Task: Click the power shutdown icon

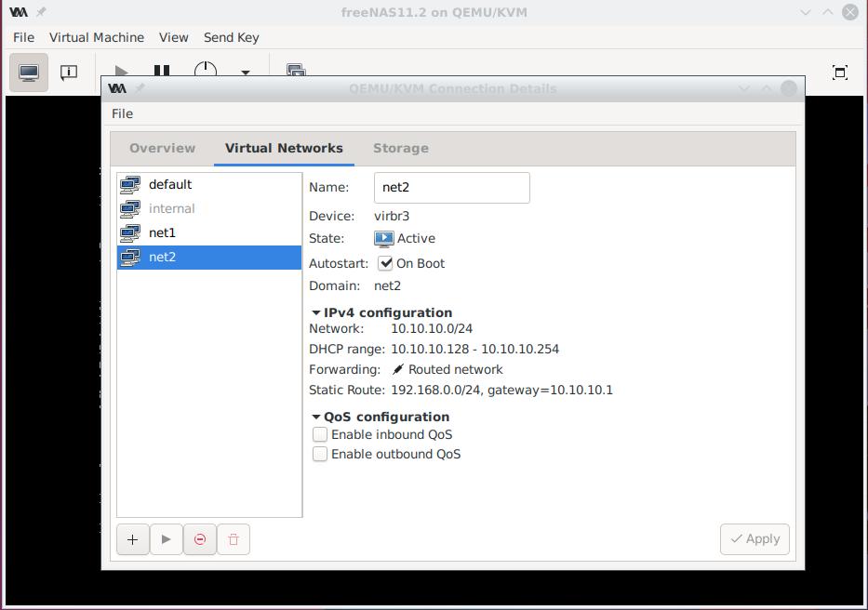Action: click(205, 71)
